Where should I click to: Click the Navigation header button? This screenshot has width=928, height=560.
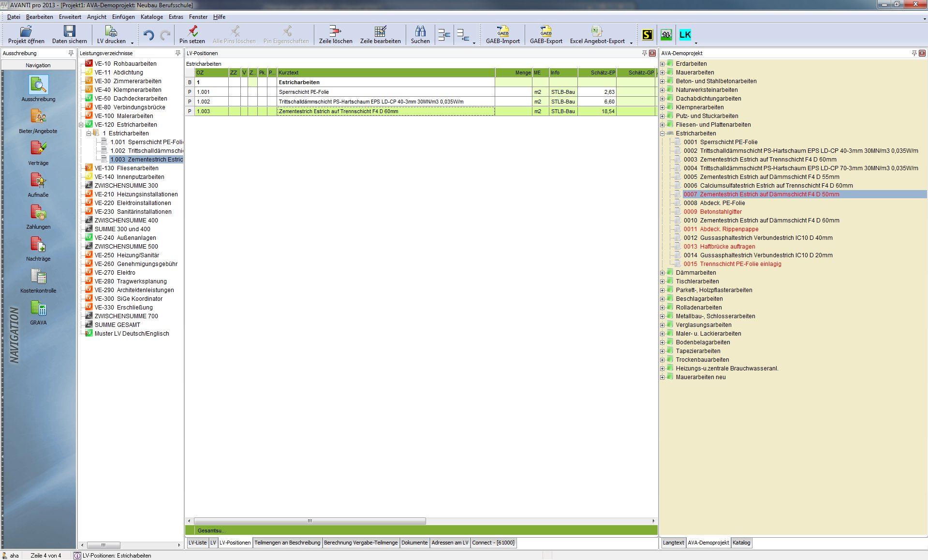coord(38,65)
